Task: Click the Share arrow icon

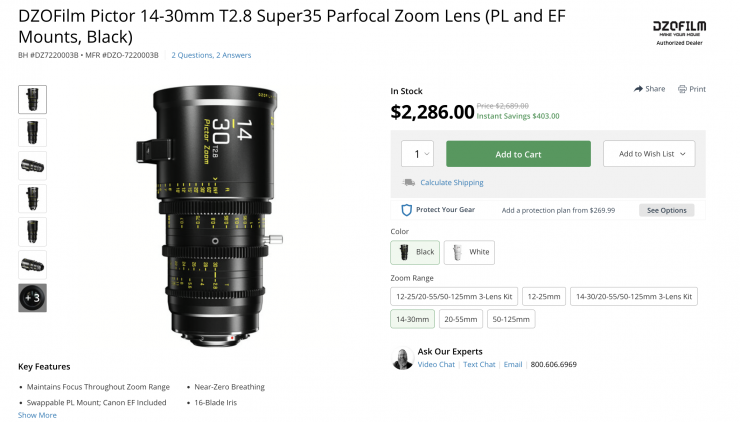Action: click(x=638, y=89)
